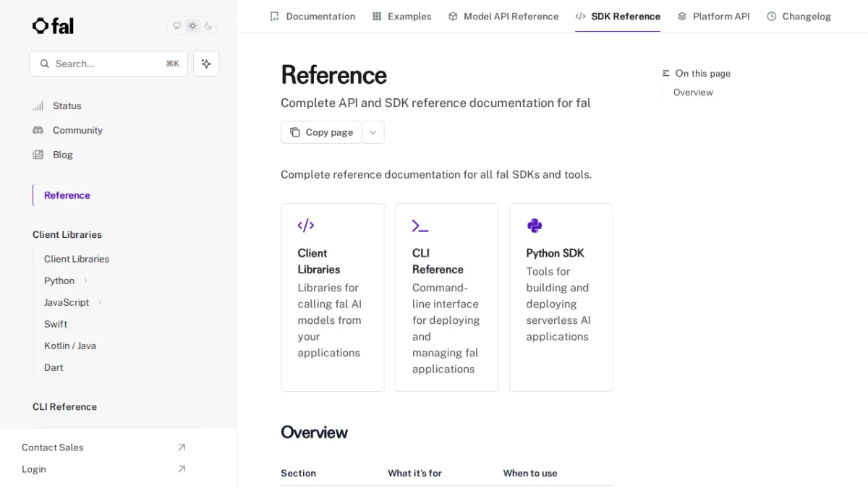Click the CLI Reference sidebar section heading
Screen dimensions: 868x488
[64, 407]
